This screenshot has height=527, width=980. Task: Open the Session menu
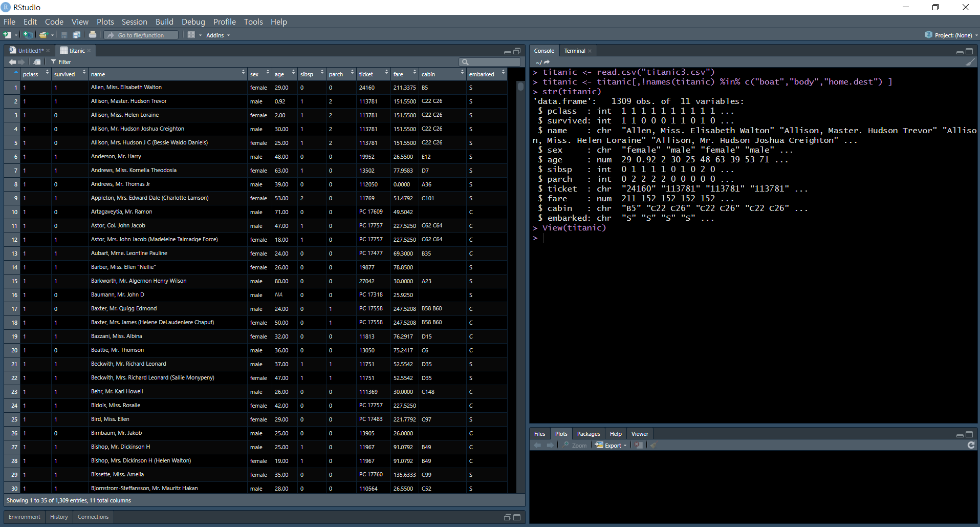[x=134, y=22]
